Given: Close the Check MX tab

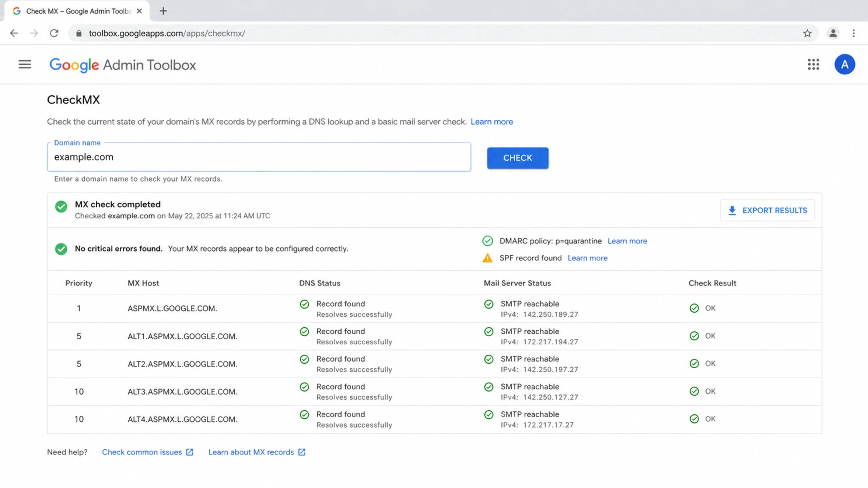Looking at the screenshot, I should 139,11.
